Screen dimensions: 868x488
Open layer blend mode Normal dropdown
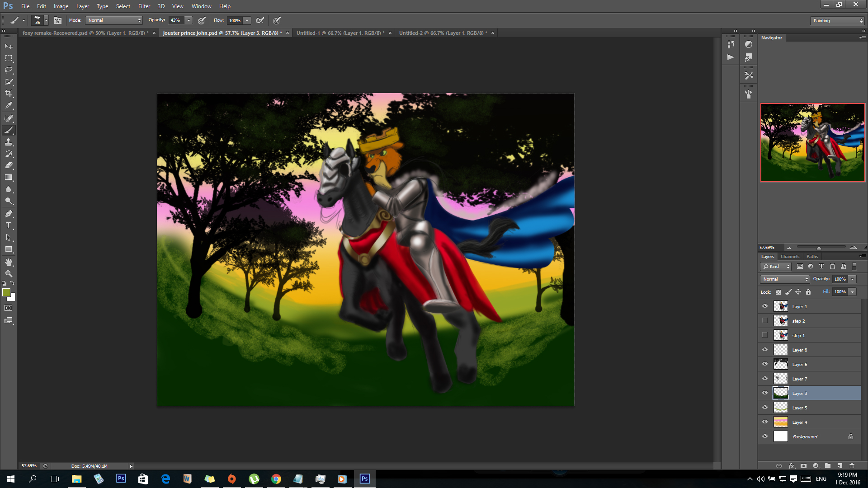pyautogui.click(x=785, y=279)
